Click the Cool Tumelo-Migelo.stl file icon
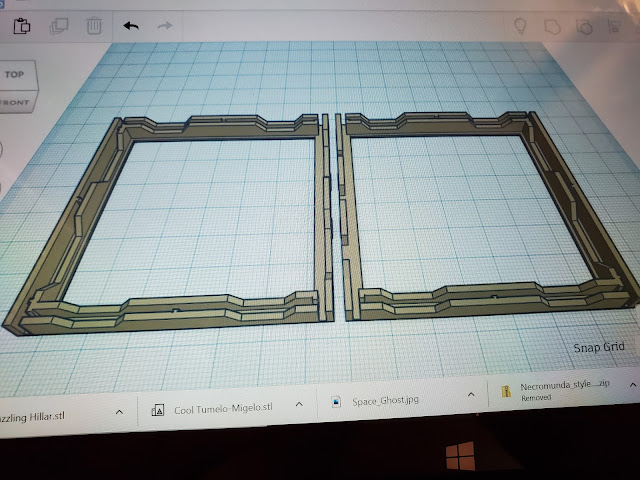This screenshot has width=640, height=480. [158, 410]
